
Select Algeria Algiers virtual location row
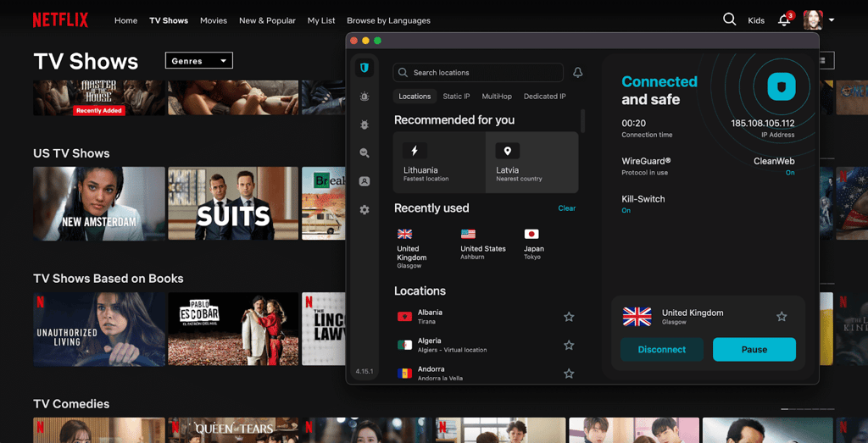click(487, 345)
